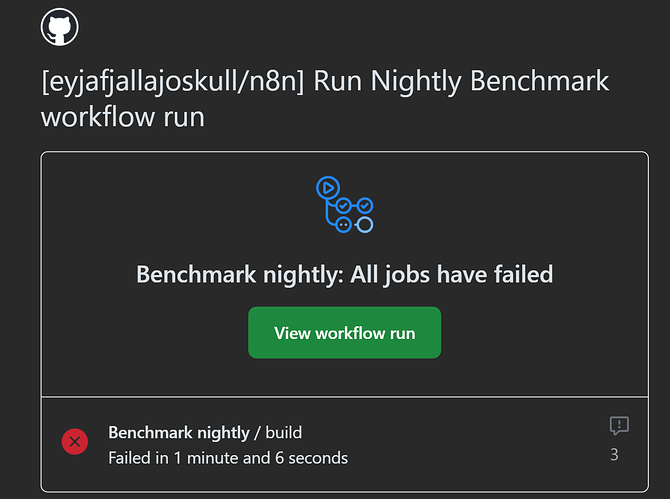Click the green View workflow run button
The image size is (670, 499).
click(x=344, y=332)
